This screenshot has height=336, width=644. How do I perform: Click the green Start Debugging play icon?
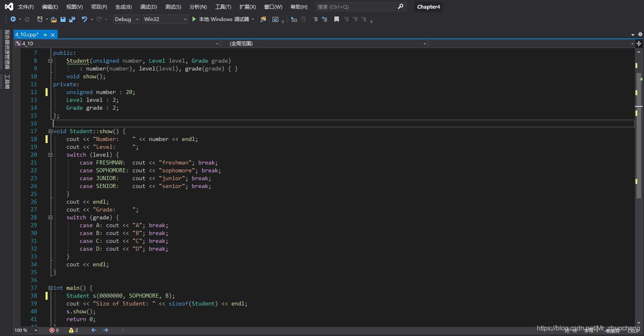click(194, 19)
